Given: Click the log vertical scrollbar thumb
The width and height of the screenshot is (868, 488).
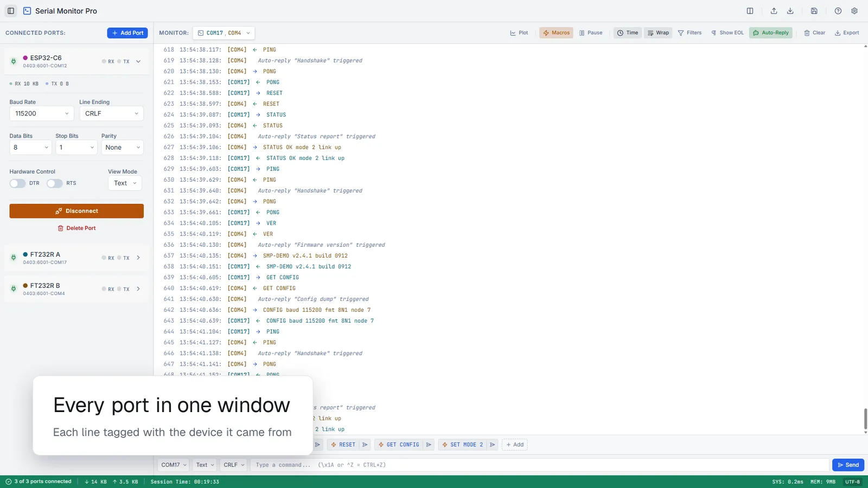Looking at the screenshot, I should [x=865, y=419].
